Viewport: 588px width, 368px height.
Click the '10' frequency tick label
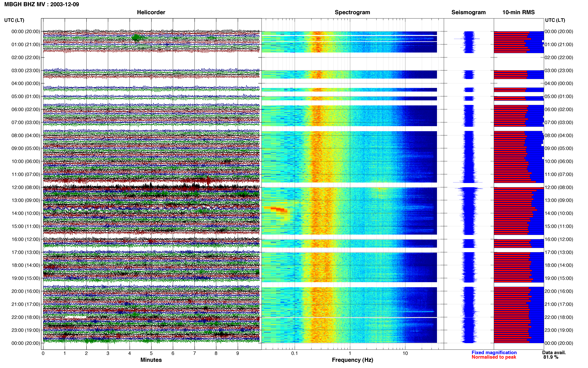(405, 353)
